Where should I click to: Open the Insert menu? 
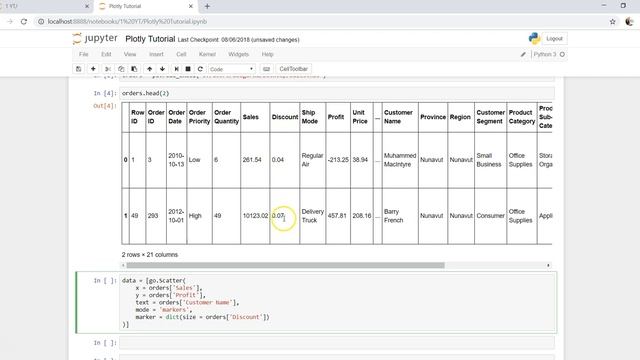tap(156, 54)
